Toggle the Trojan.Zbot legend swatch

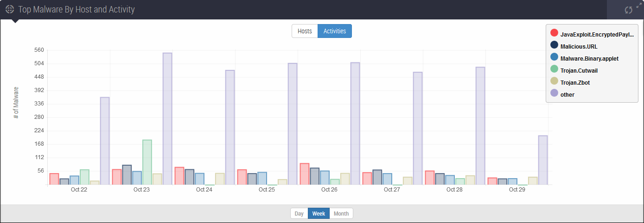[x=554, y=81]
